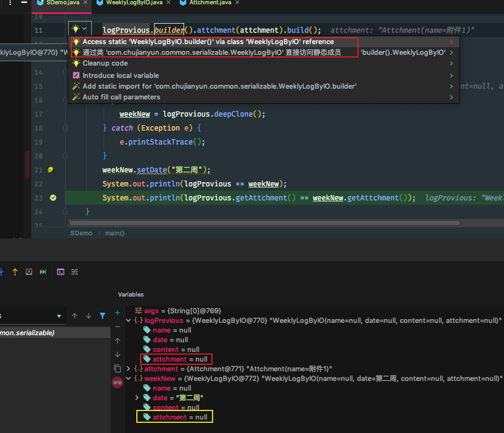Click the Evaluate Expression icon
504x433 pixels.
[61, 272]
